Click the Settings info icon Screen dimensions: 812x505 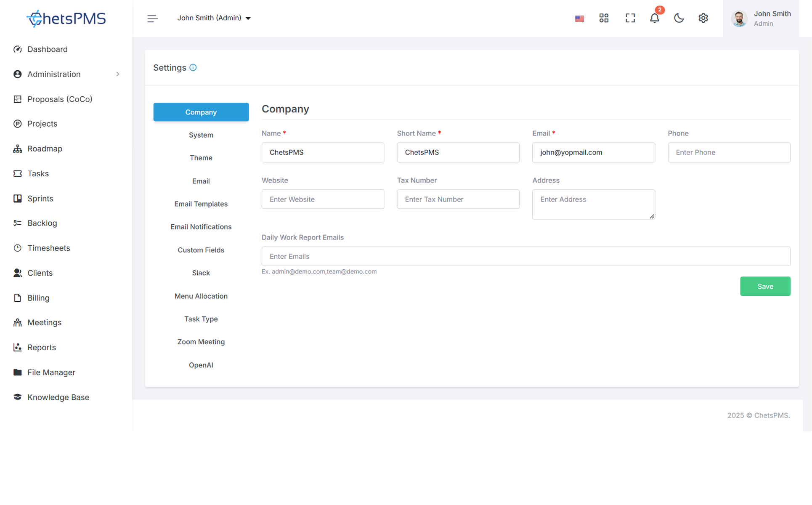tap(193, 68)
